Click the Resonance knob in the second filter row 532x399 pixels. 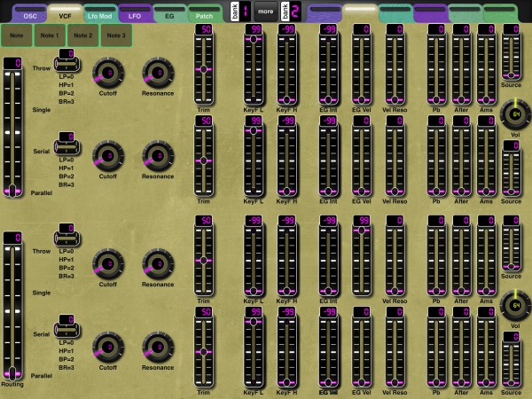(x=158, y=156)
